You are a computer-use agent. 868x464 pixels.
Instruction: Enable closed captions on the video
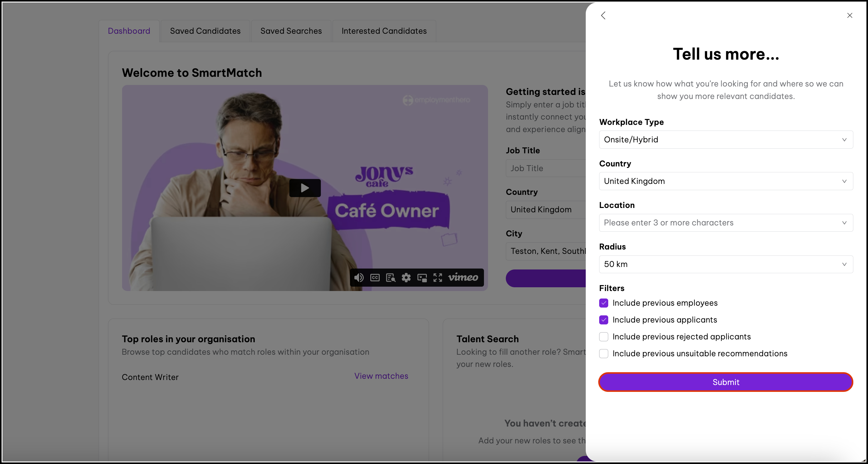click(x=375, y=278)
